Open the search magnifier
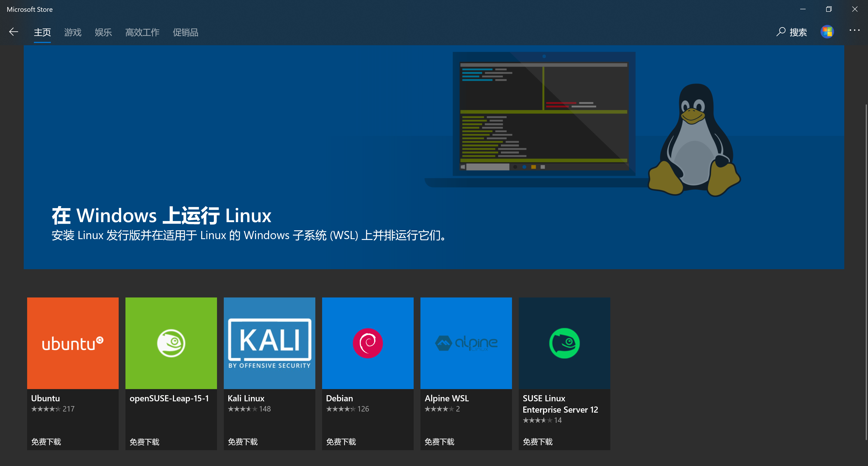 coord(781,32)
